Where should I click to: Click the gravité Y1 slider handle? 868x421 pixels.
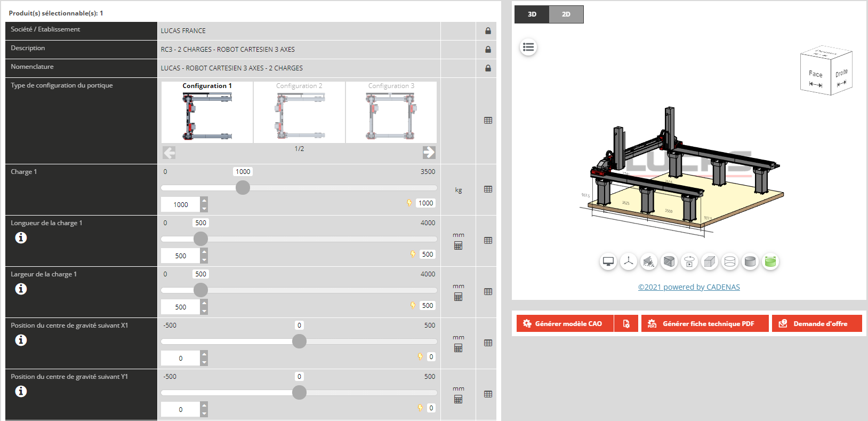pyautogui.click(x=299, y=393)
